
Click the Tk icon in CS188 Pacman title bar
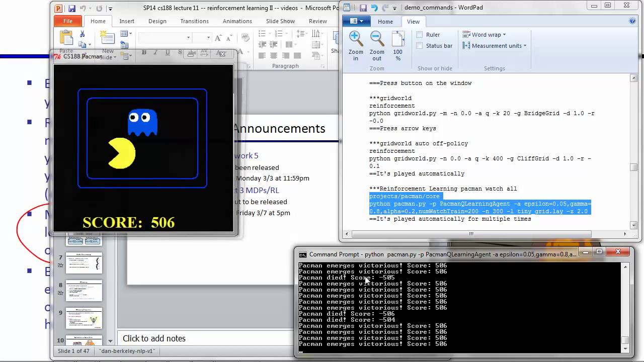point(58,56)
